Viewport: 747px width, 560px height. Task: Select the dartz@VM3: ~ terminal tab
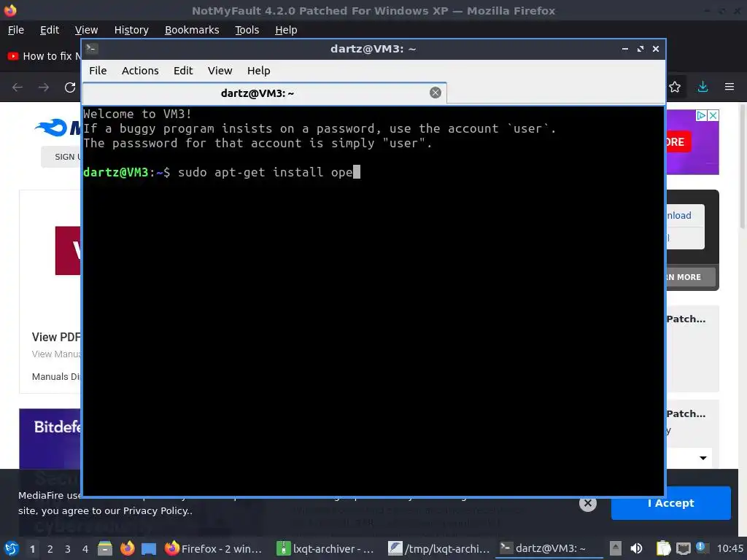click(264, 93)
